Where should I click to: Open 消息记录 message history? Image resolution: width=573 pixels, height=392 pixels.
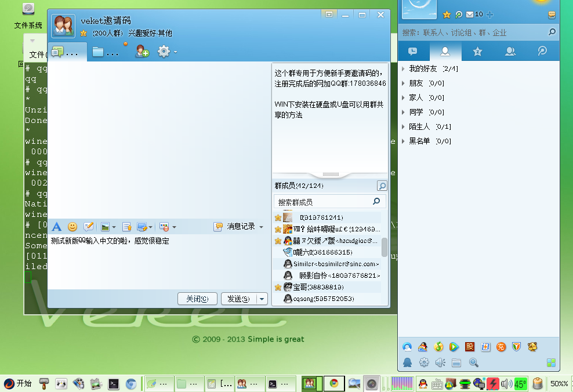[x=235, y=227]
